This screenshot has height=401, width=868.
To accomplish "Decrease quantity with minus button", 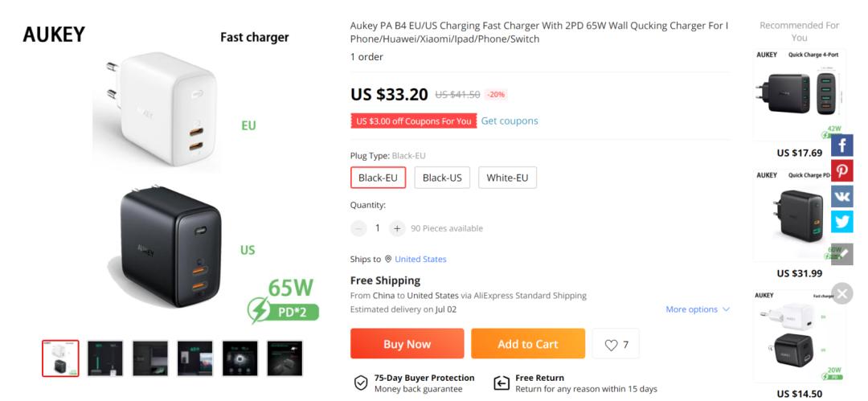I will point(358,228).
